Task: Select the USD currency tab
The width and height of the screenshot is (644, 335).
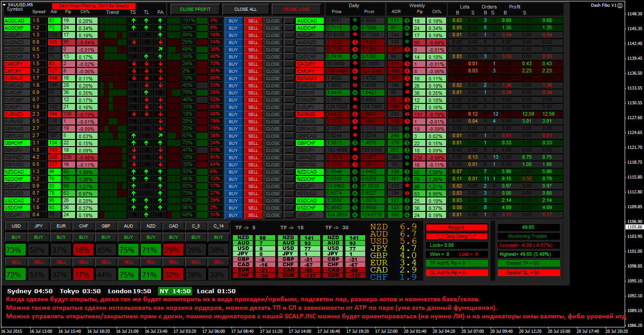Action: pyautogui.click(x=16, y=226)
